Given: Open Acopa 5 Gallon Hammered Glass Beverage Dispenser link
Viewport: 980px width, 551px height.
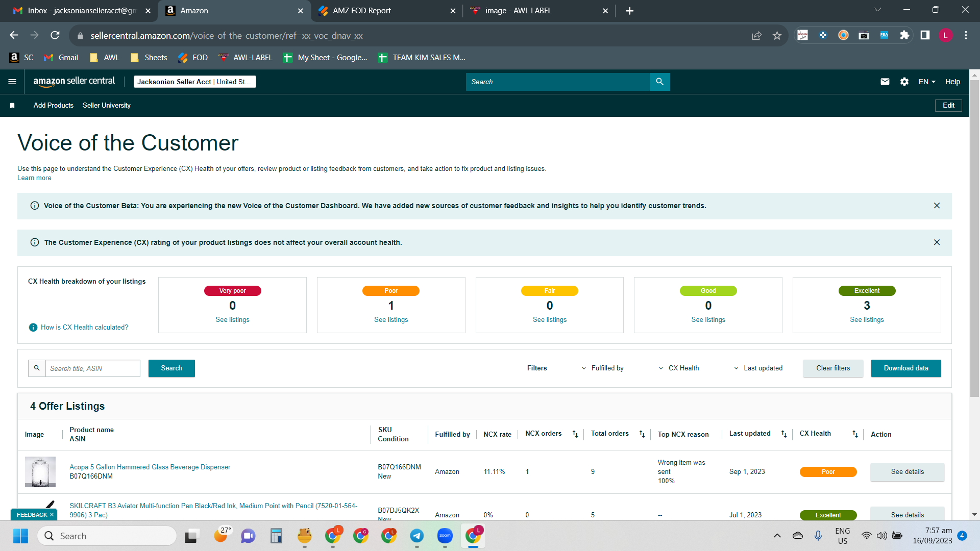Looking at the screenshot, I should point(150,467).
